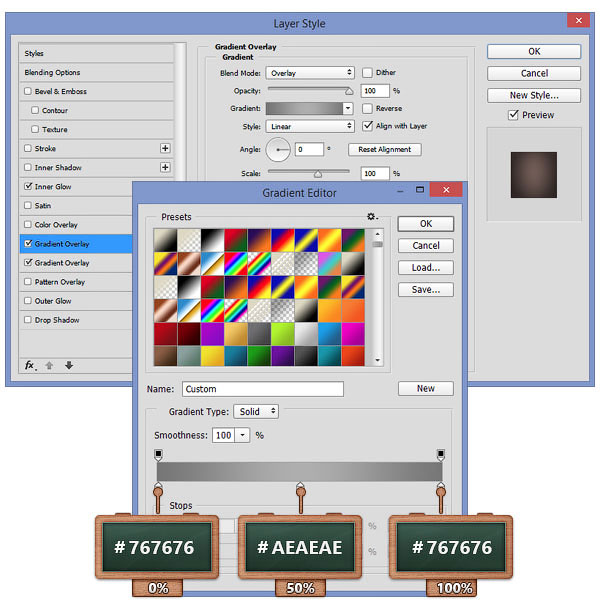
Task: Open the Gradient Type dropdown showing Solid
Action: [256, 412]
